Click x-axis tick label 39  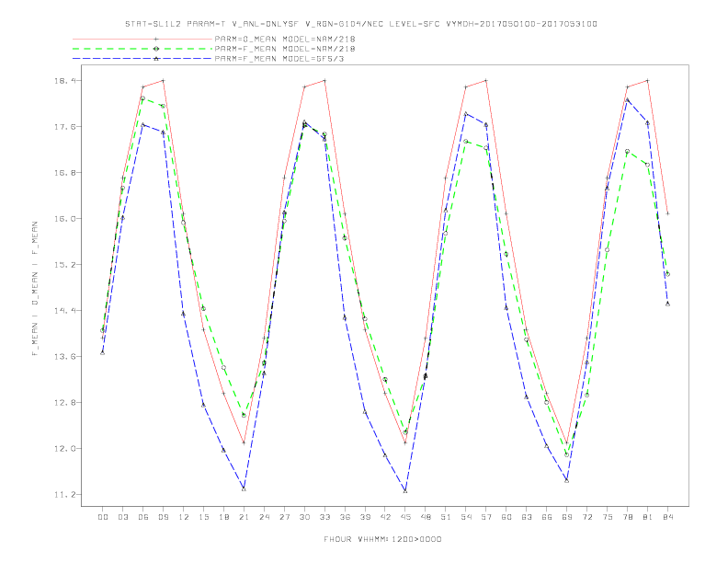(x=365, y=517)
